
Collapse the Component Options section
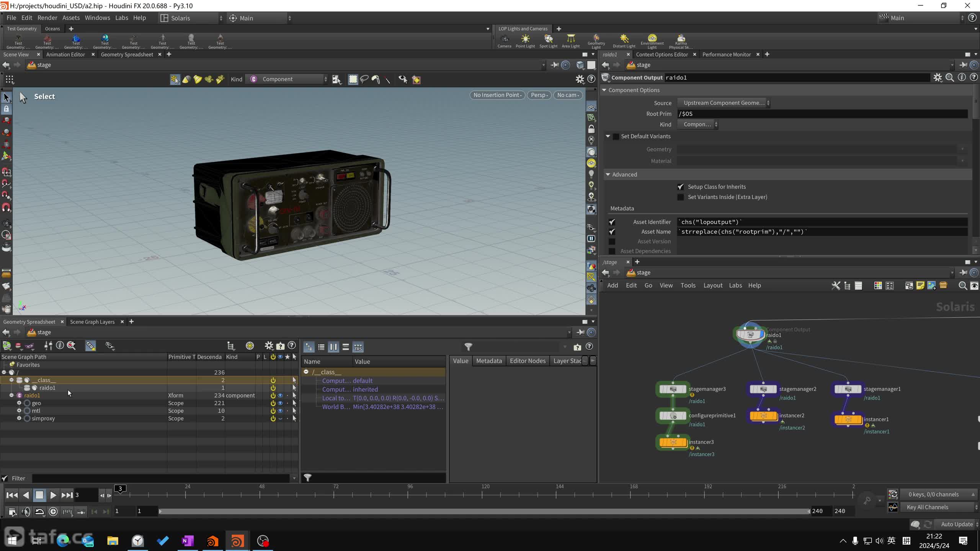(x=604, y=90)
